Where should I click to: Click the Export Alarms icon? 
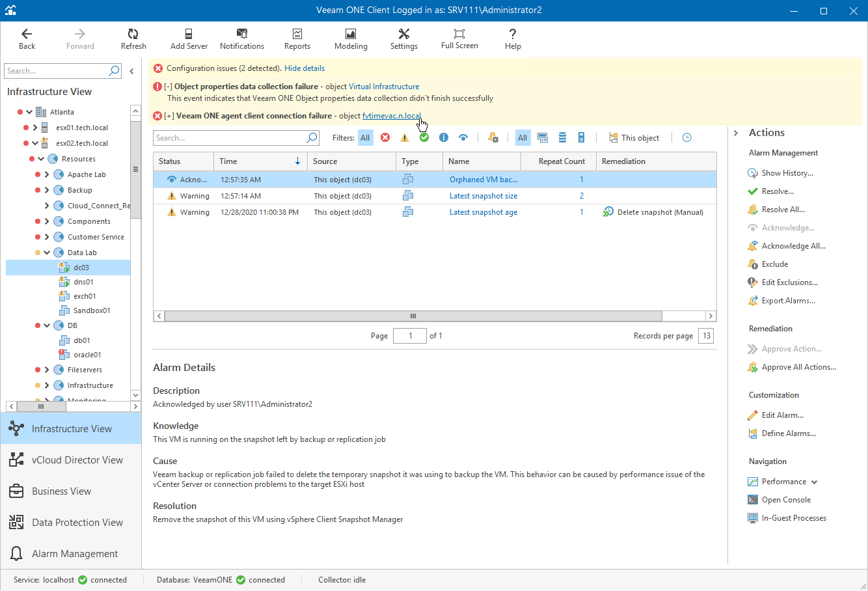(x=753, y=301)
